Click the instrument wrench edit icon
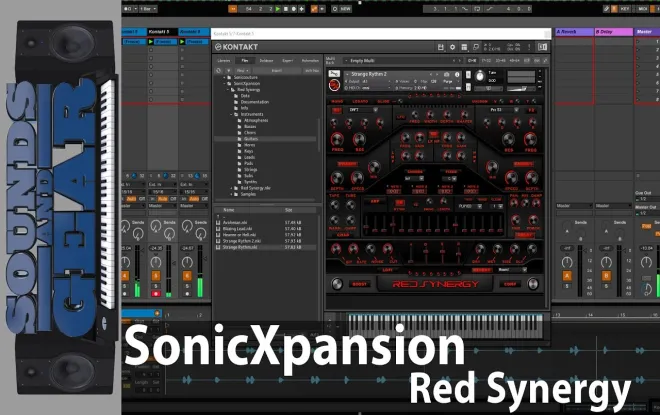 point(334,74)
